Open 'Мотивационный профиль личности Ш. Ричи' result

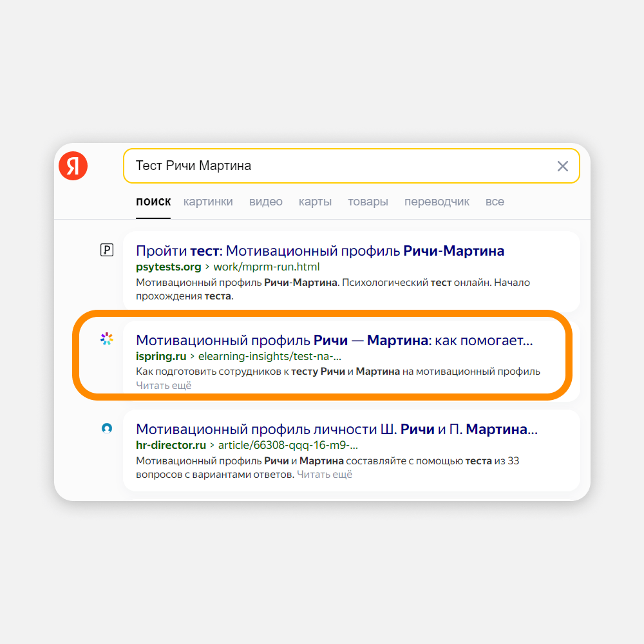click(x=336, y=429)
